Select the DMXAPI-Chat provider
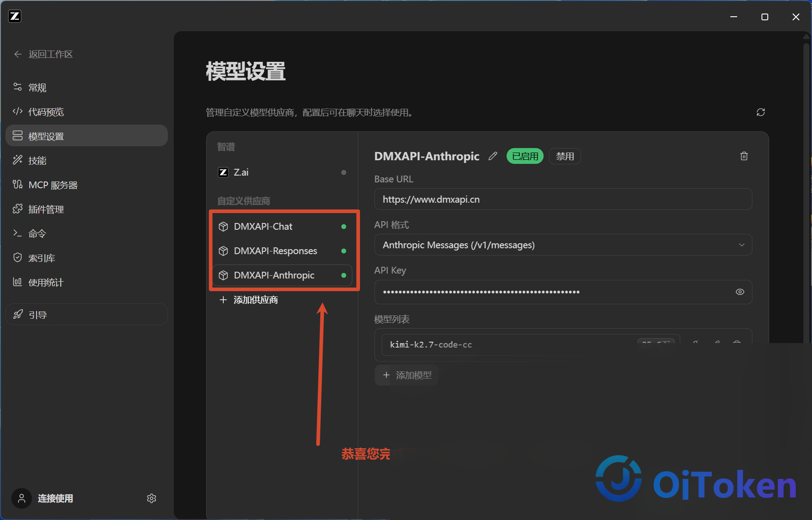 (282, 227)
